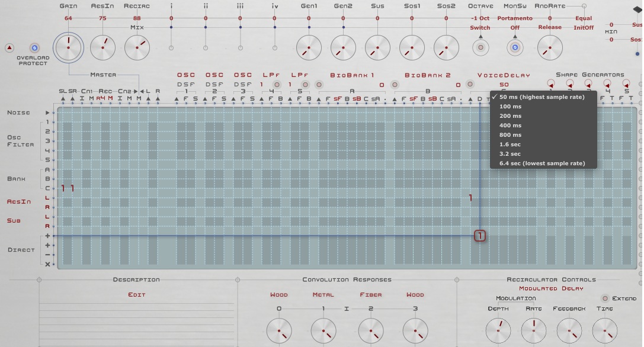Click the blue Mix dot under macro i
The image size is (644, 347).
[x=171, y=27]
